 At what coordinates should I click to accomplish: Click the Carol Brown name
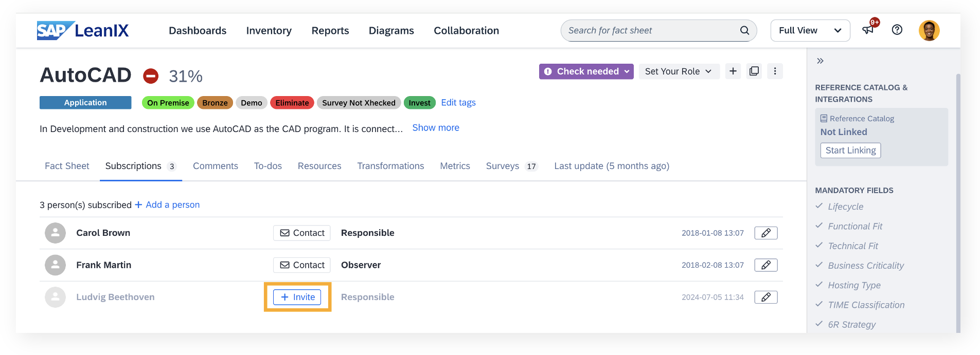pos(103,233)
